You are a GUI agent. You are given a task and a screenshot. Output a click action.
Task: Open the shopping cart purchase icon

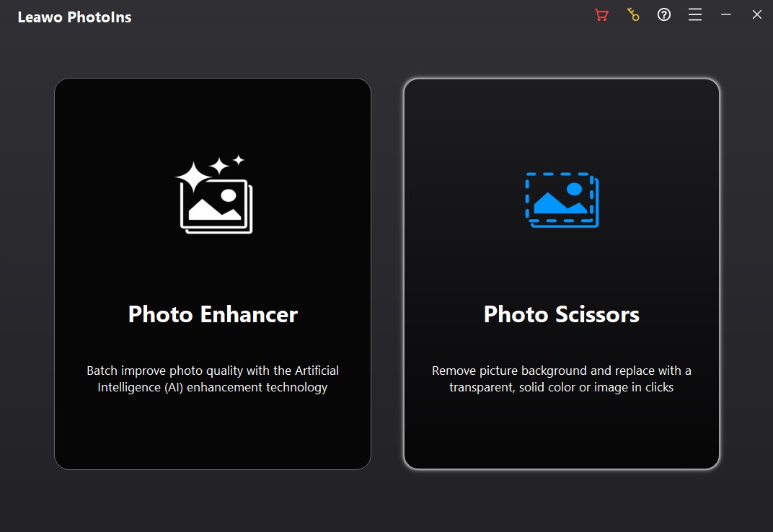pyautogui.click(x=601, y=15)
